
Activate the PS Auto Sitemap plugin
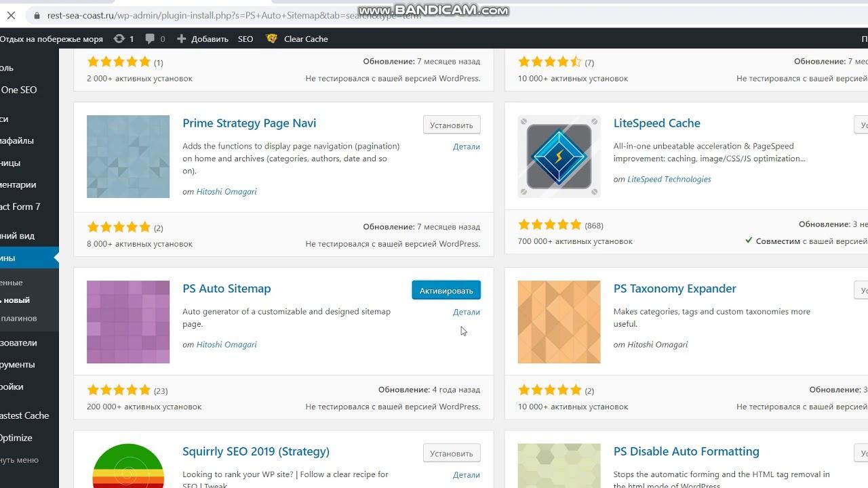click(x=446, y=290)
